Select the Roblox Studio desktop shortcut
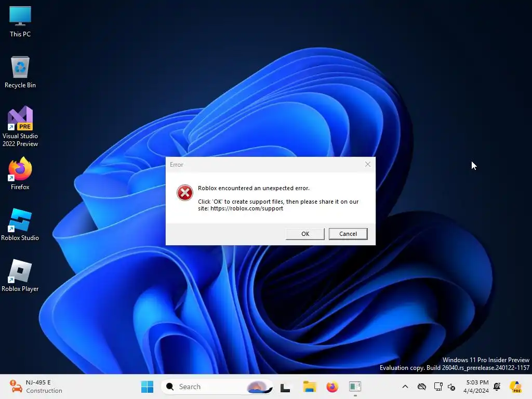The height and width of the screenshot is (399, 532). click(x=20, y=225)
